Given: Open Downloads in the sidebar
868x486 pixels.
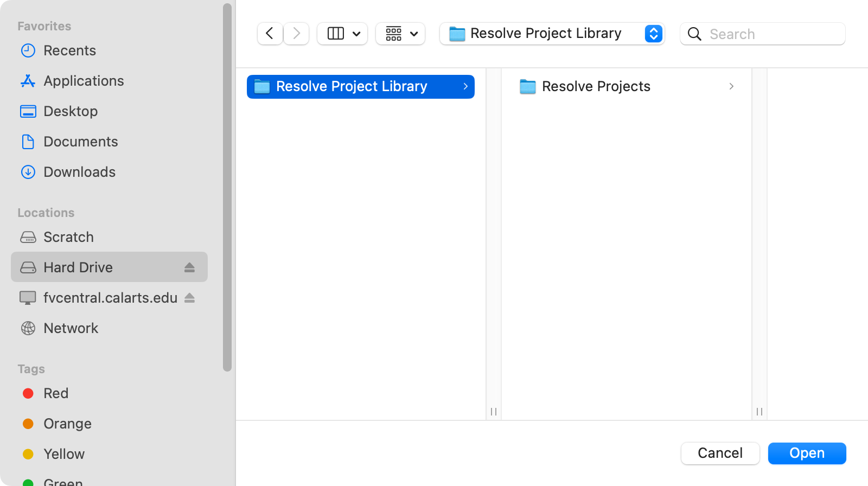Looking at the screenshot, I should click(x=109, y=172).
